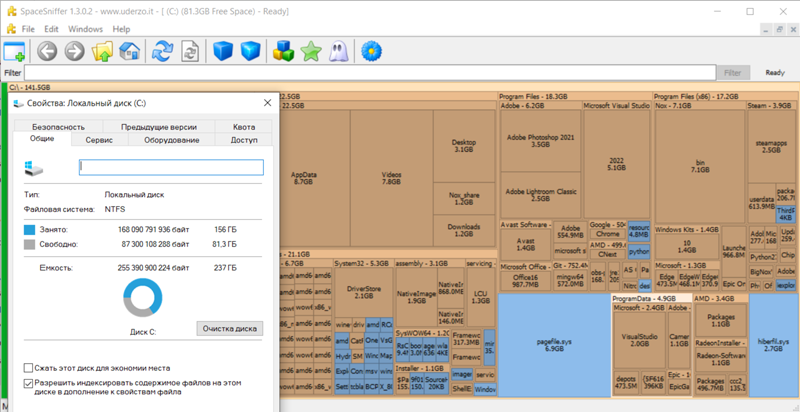Toggle the ghost free space icon
The height and width of the screenshot is (412, 800).
coord(338,52)
